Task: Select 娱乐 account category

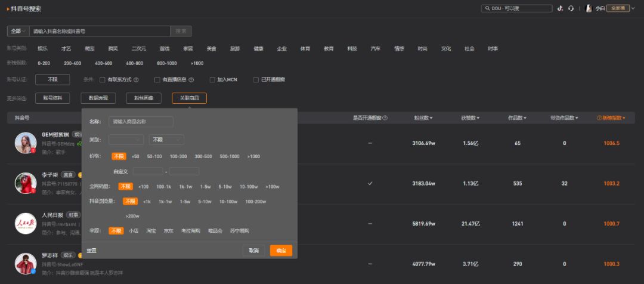Action: tap(43, 48)
